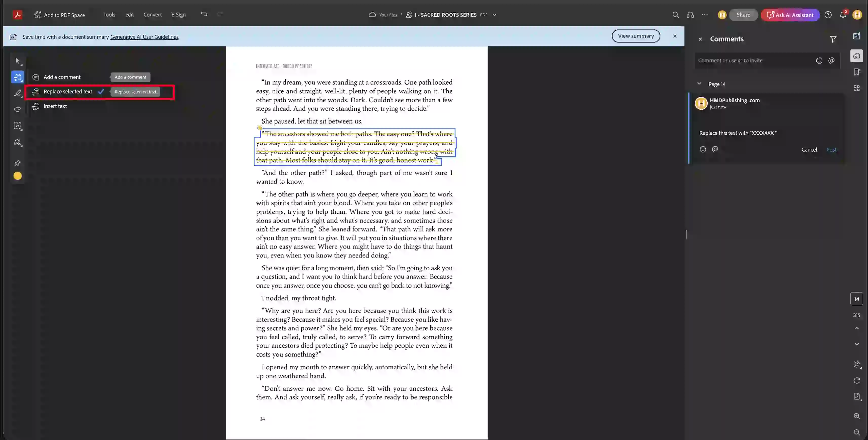Select the freehand draw loop tool
Screen dimensions: 868x440
[x=17, y=110]
